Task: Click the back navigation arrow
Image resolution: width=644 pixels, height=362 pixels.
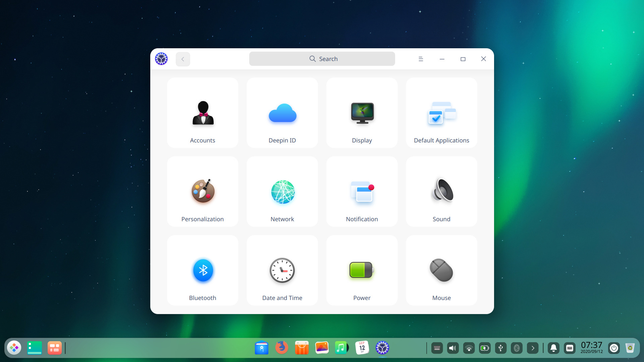Action: coord(183,59)
